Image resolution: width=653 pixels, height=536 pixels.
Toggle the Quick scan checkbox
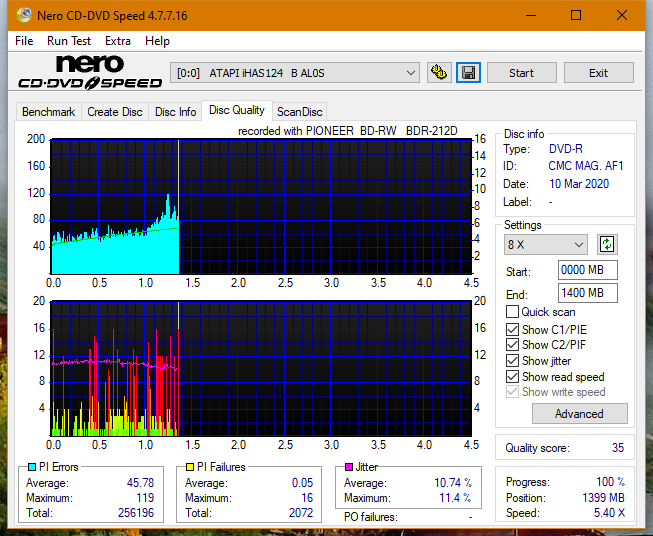(x=512, y=312)
